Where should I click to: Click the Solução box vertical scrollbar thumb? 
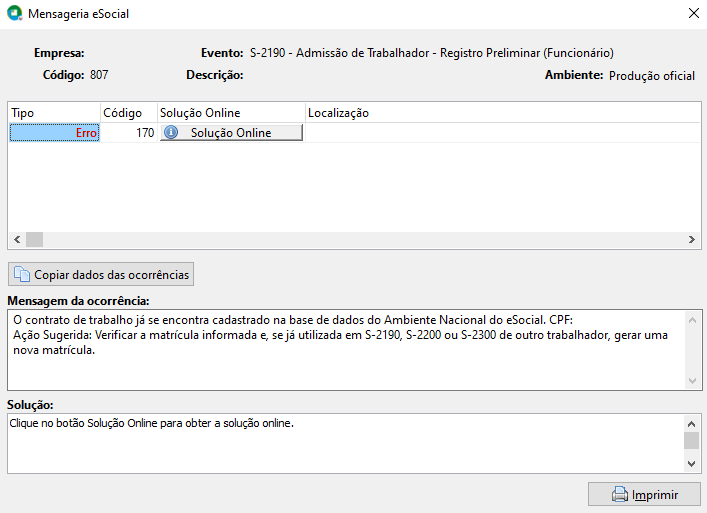pos(692,440)
